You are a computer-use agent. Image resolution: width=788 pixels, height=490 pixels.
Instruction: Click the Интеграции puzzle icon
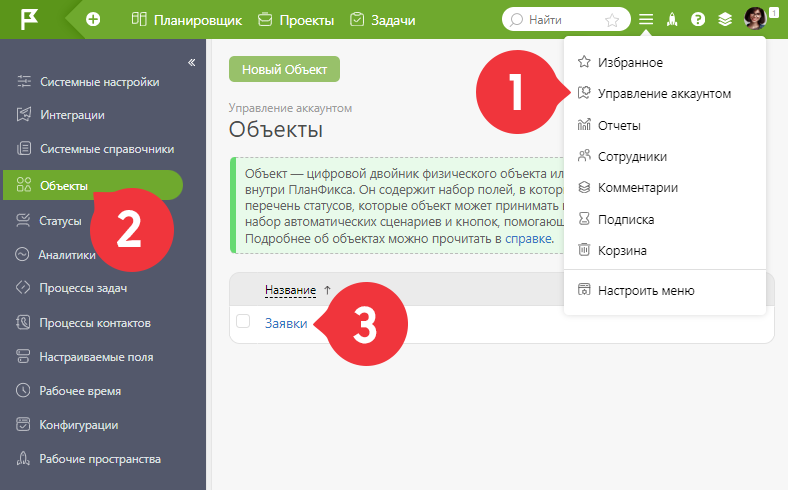tap(24, 115)
